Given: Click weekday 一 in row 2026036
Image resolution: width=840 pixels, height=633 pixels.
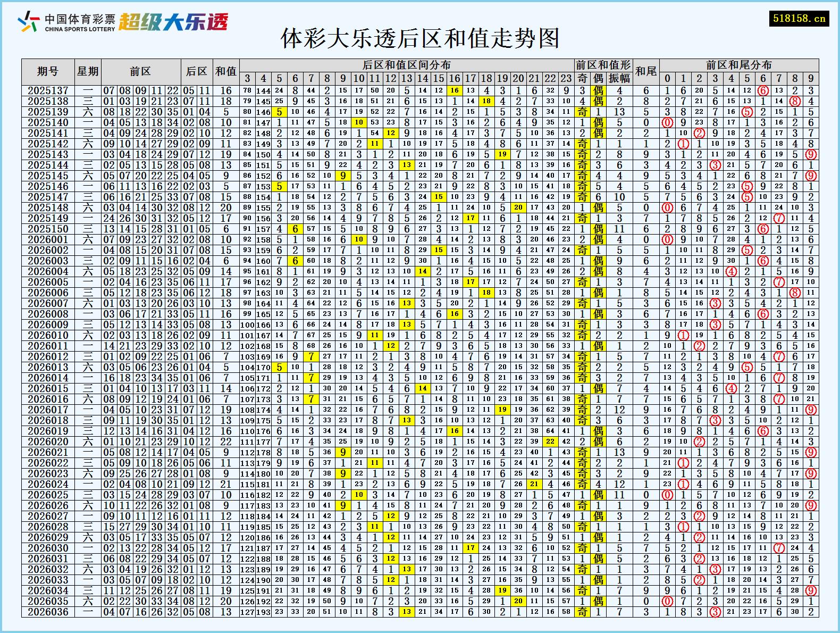Looking at the screenshot, I should click(88, 612).
